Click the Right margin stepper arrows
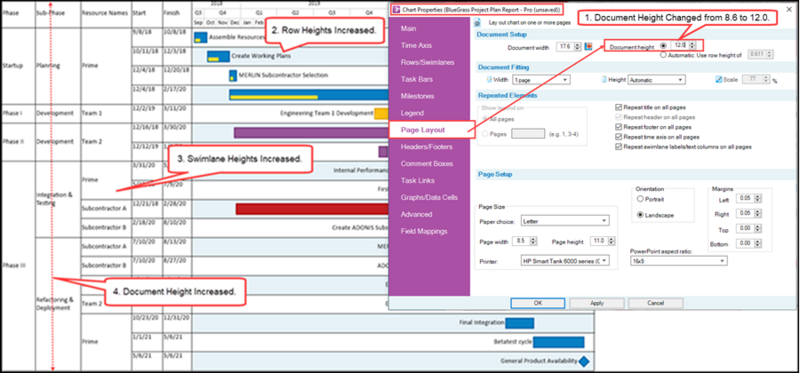The height and width of the screenshot is (373, 800). [759, 214]
